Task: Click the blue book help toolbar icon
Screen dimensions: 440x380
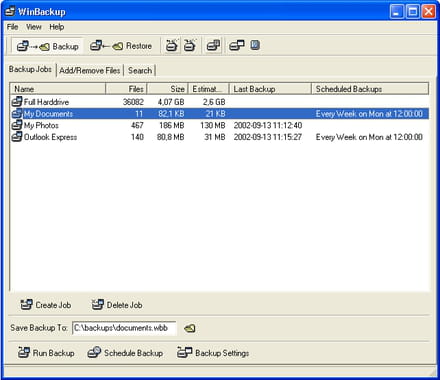Action: point(255,45)
